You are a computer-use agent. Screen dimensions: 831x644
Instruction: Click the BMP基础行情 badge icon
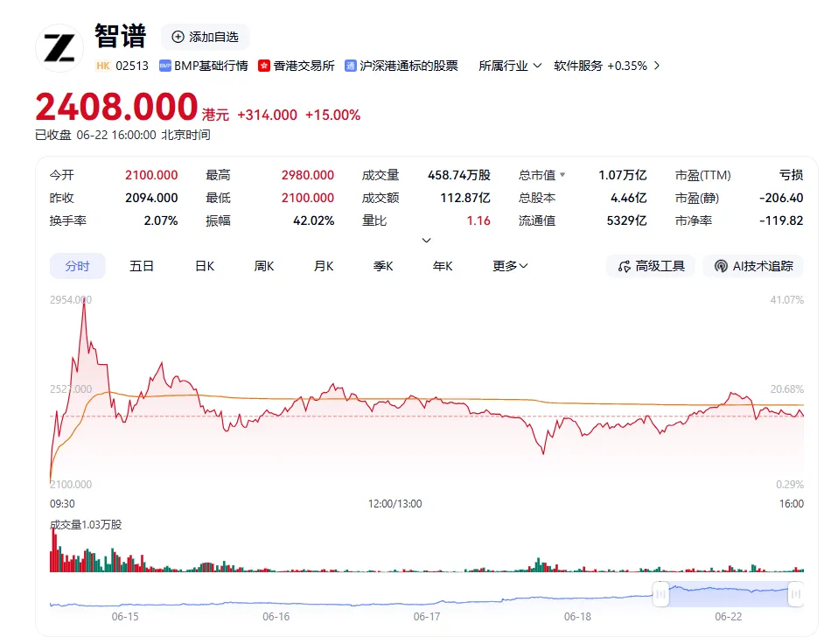164,66
